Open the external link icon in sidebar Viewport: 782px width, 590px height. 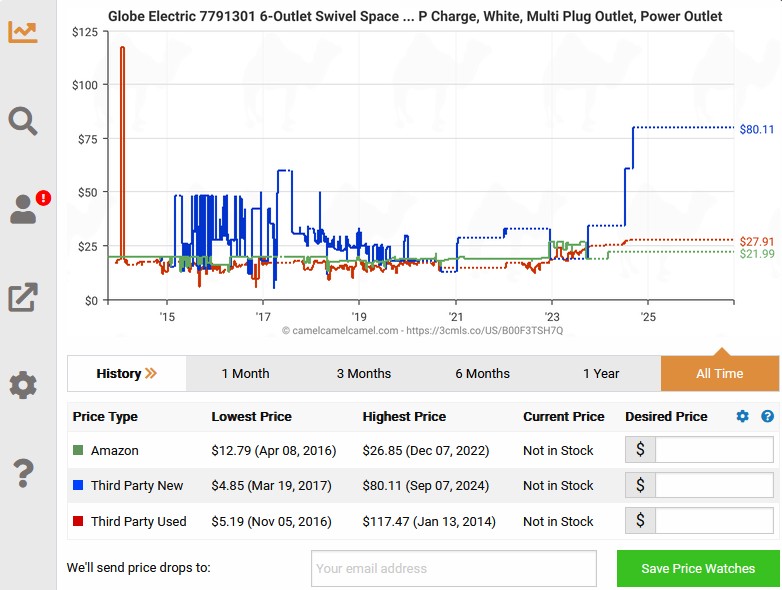[x=23, y=297]
